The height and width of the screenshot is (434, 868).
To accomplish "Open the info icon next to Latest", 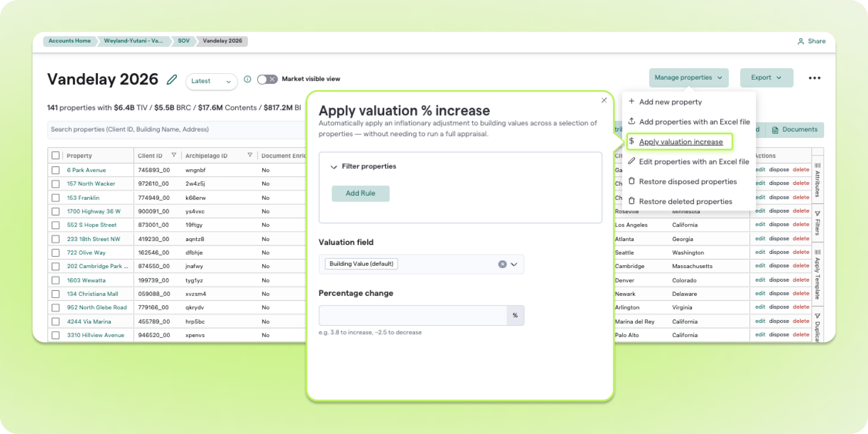I will pyautogui.click(x=248, y=79).
